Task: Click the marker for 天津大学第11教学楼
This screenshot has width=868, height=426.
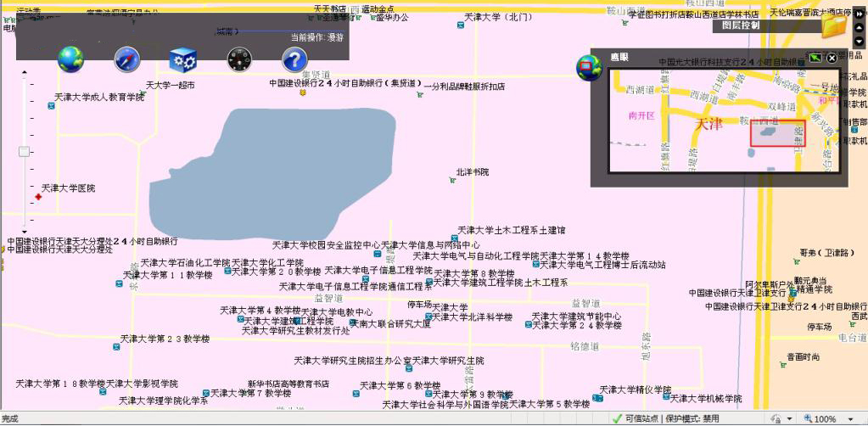Action: 119,283
